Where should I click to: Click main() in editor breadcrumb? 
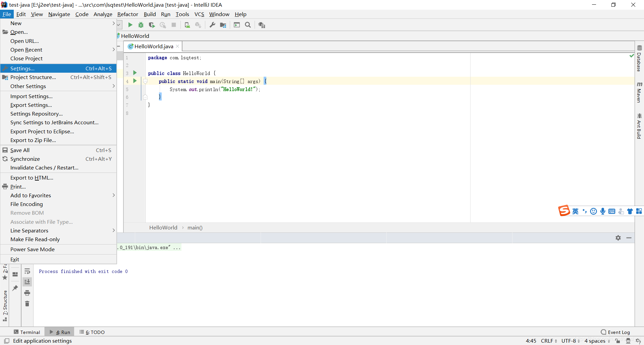click(x=195, y=227)
